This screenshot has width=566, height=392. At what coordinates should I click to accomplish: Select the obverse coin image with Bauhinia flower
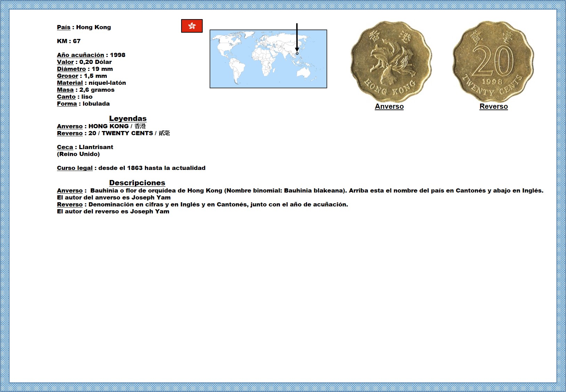click(391, 62)
